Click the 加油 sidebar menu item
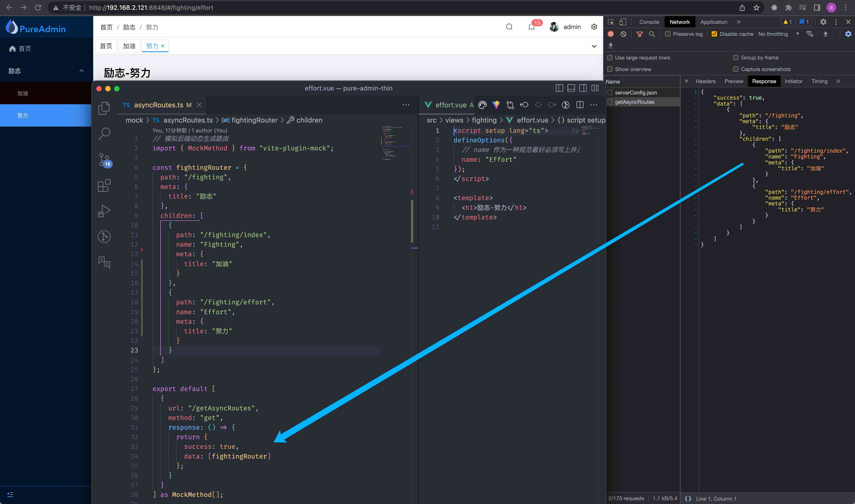The height and width of the screenshot is (504, 855). coord(23,93)
